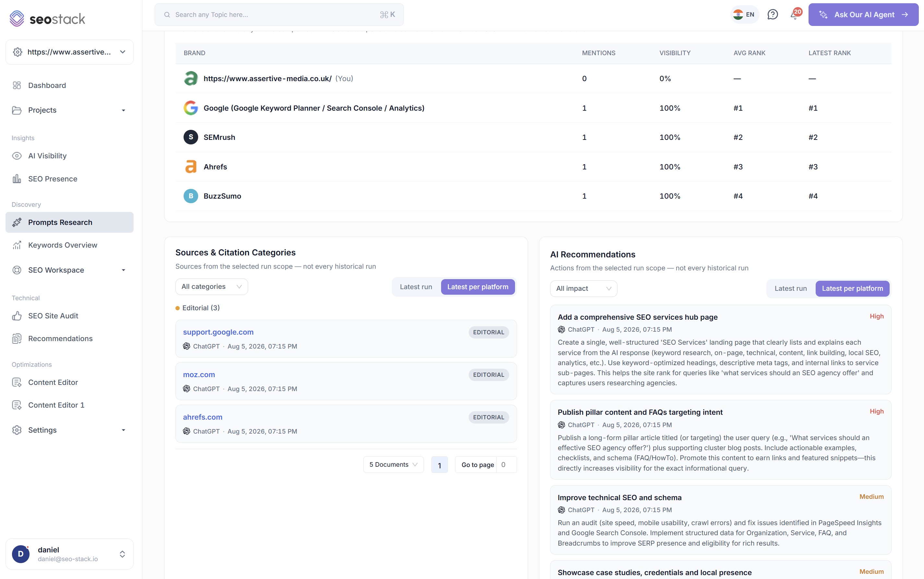The height and width of the screenshot is (579, 924).
Task: Expand the Projects menu arrow
Action: (123, 110)
